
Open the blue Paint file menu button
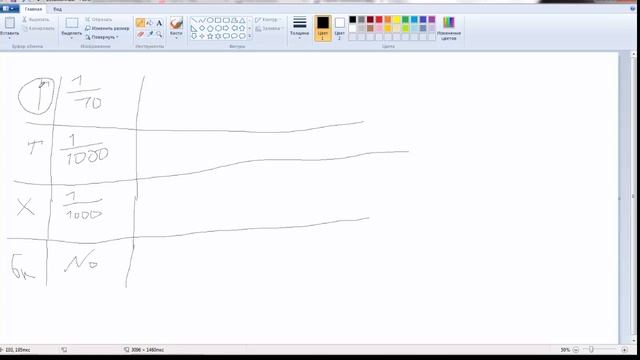(x=9, y=9)
